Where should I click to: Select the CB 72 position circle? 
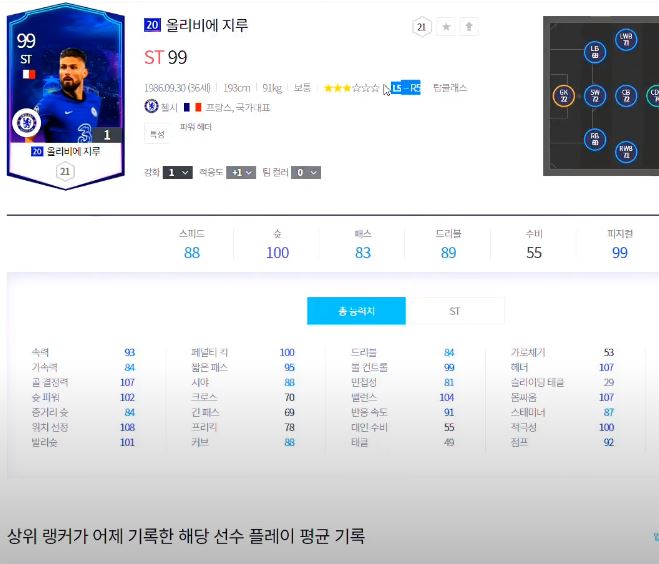click(626, 96)
